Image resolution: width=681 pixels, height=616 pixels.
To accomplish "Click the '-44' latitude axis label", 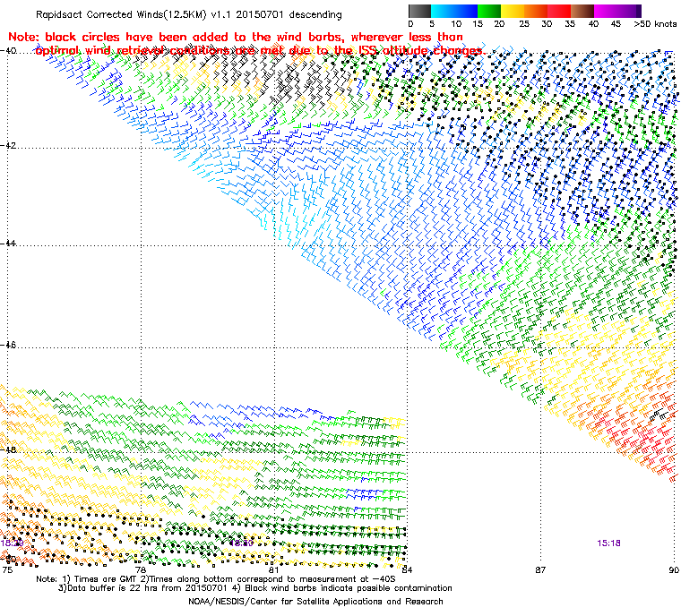I will click(x=8, y=244).
